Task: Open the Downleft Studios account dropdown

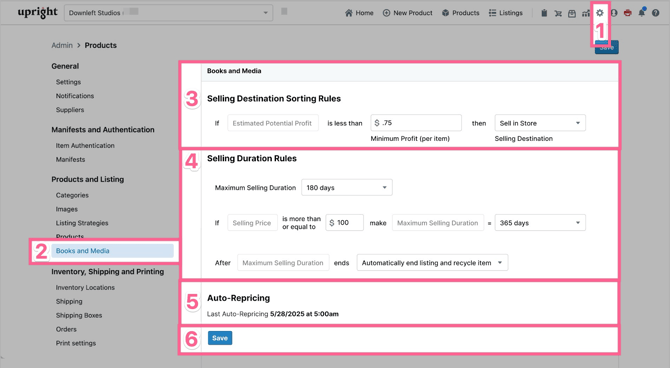Action: tap(168, 13)
